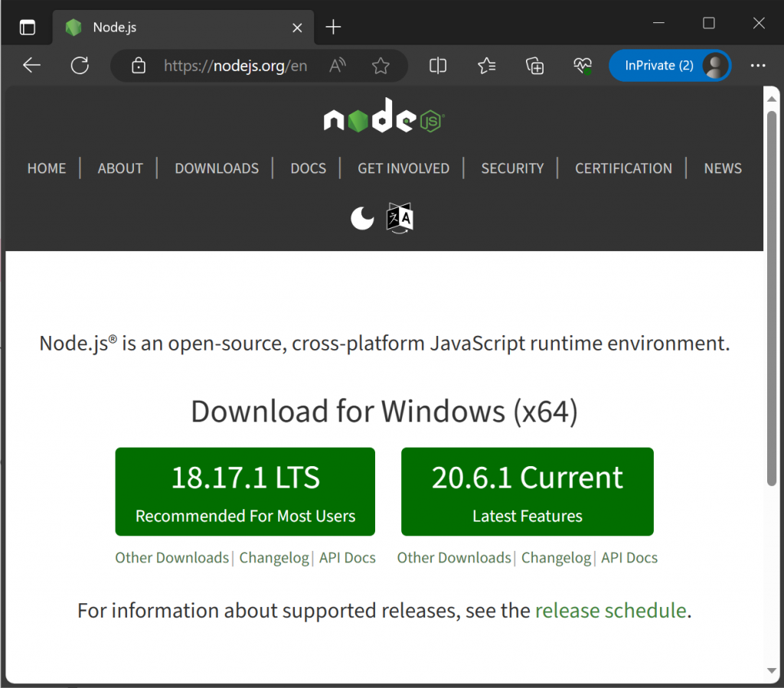Open the tab actions menu icon
The image size is (784, 688).
pyautogui.click(x=28, y=27)
